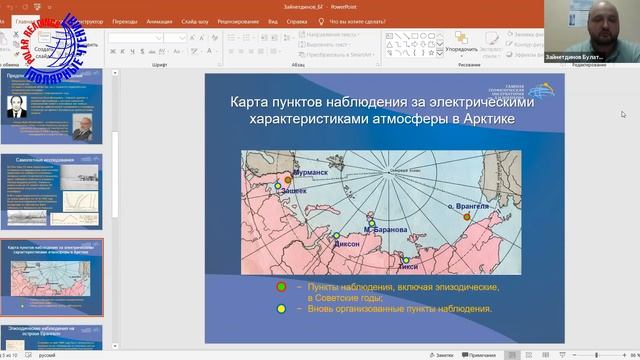Image resolution: width=640 pixels, height=360 pixels.
Task: Click Start From Beginning icon in title bar
Action: 37,7
